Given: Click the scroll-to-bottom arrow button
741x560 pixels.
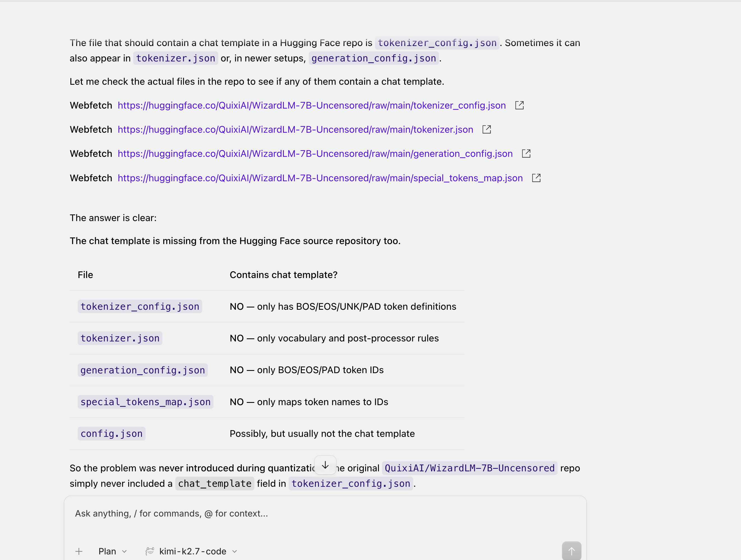Looking at the screenshot, I should click(325, 465).
